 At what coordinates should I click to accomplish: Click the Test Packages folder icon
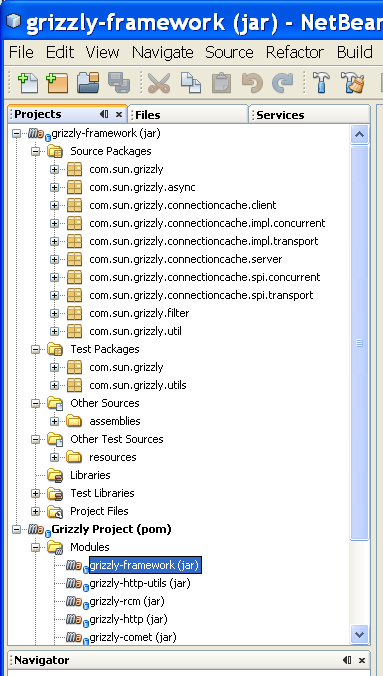coord(55,349)
